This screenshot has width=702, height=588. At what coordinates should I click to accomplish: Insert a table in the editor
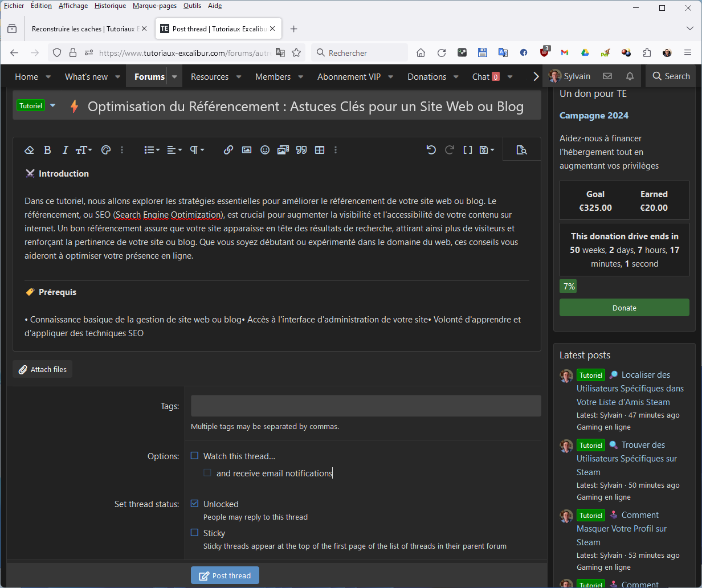320,150
